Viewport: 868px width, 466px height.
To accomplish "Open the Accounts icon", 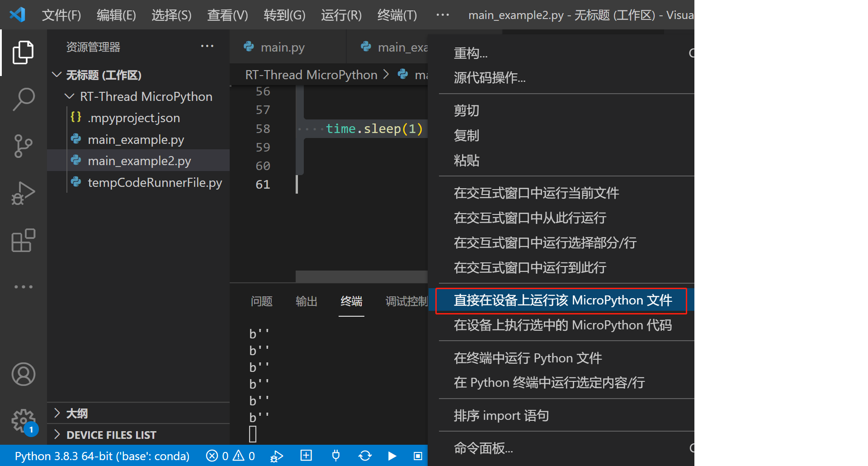I will pos(23,374).
